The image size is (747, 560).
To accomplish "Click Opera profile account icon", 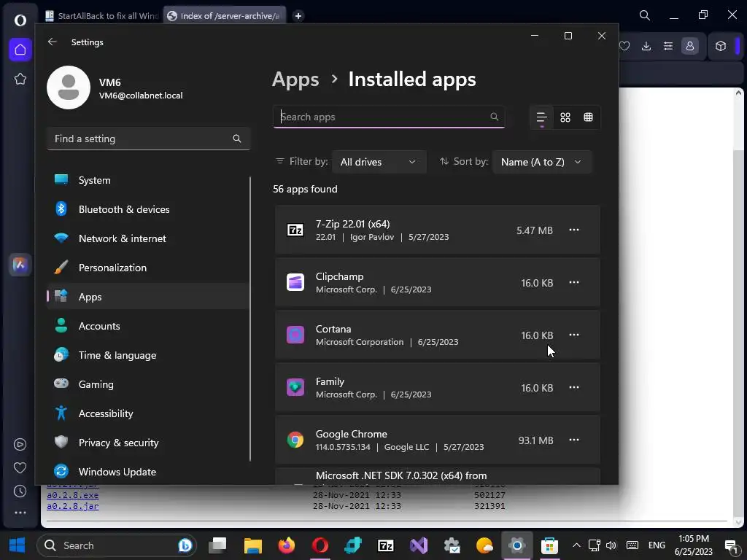I will tap(690, 46).
